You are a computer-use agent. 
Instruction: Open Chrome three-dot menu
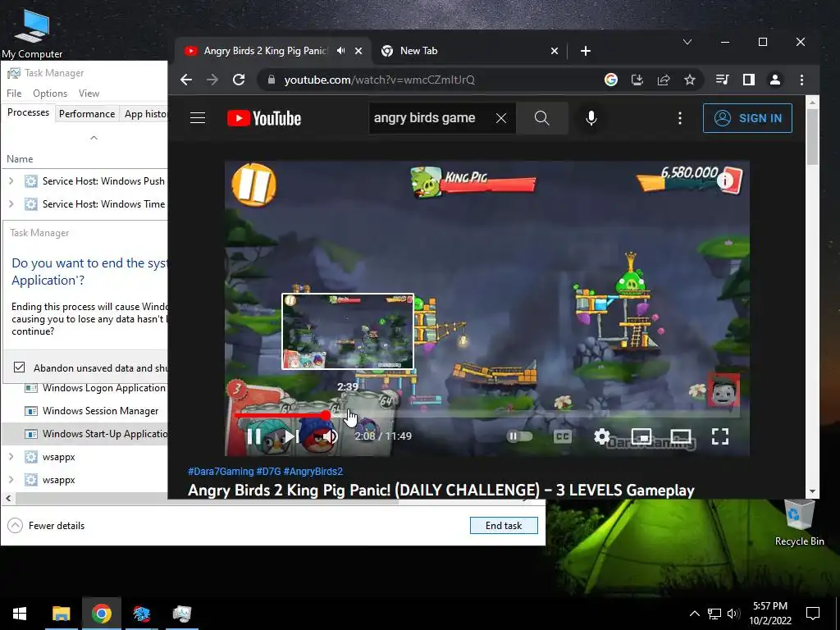801,80
